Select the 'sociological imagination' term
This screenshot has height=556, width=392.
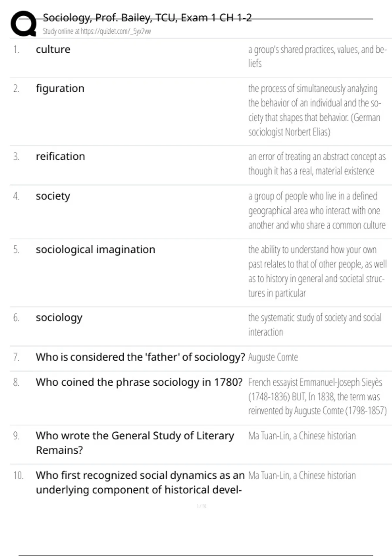click(x=95, y=250)
